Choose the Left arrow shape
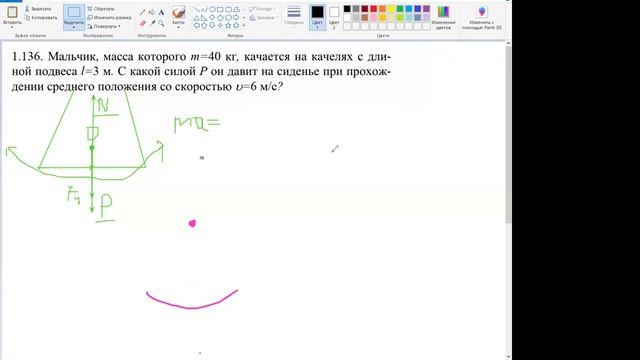This screenshot has height=360, width=640. click(x=197, y=25)
